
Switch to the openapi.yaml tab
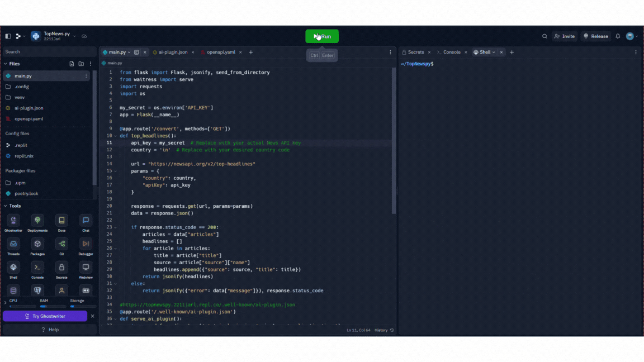coord(222,52)
